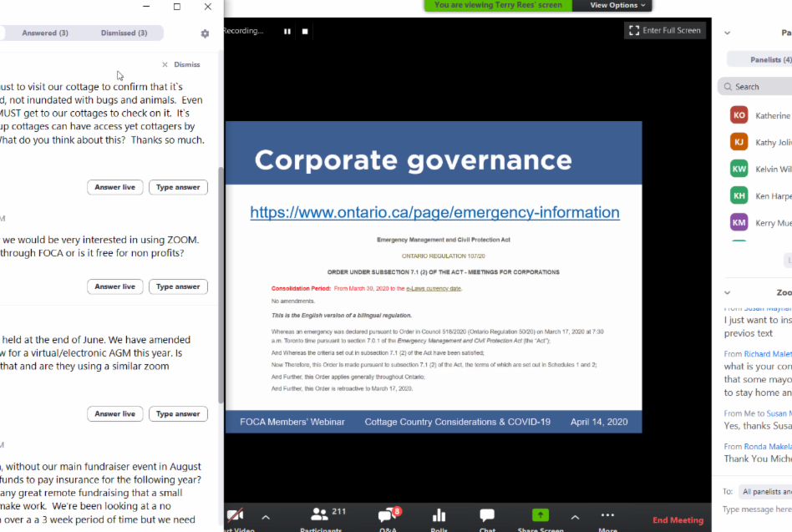Expand the View Options dropdown

[x=618, y=5]
